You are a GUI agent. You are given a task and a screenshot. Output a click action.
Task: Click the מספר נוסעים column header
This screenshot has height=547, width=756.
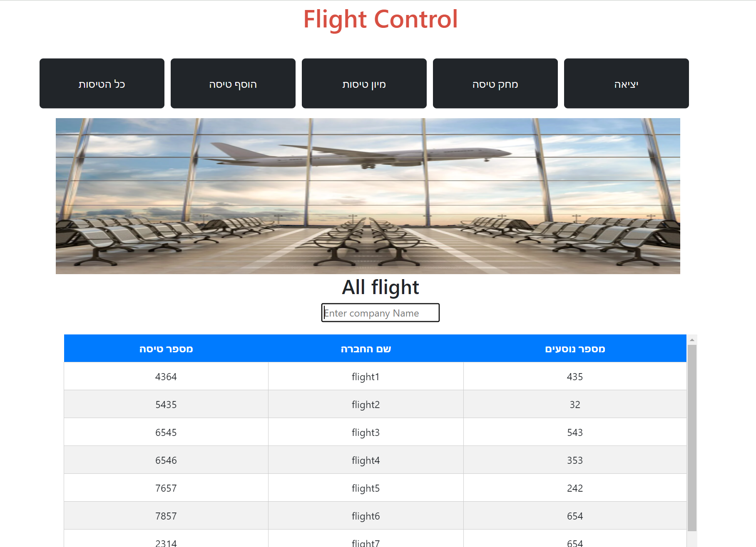coord(575,349)
